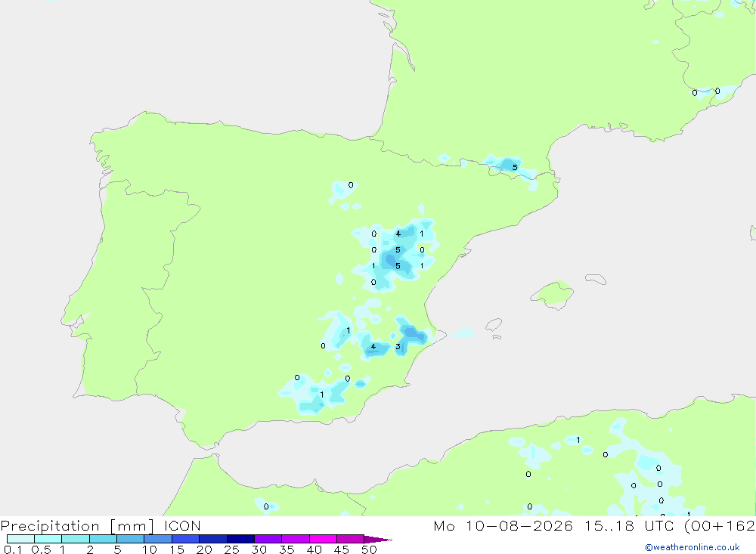This screenshot has height=554, width=756.
Task: Click the Precipitation [mm] ICON title
Action: click(101, 525)
